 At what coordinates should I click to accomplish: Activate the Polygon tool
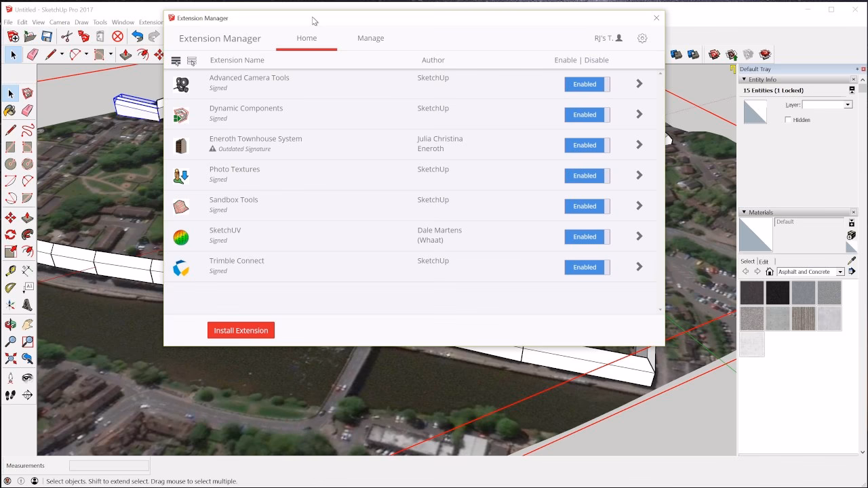pyautogui.click(x=27, y=164)
